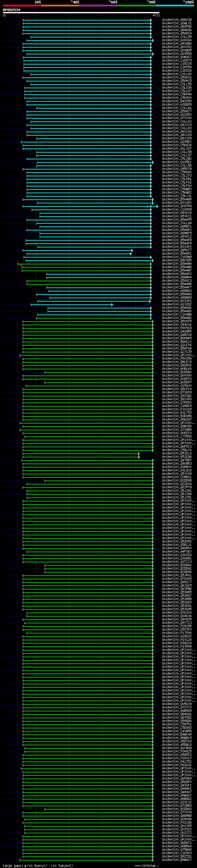Click the white query sequence bar
The height and width of the screenshot is (868, 197).
(x=81, y=12)
